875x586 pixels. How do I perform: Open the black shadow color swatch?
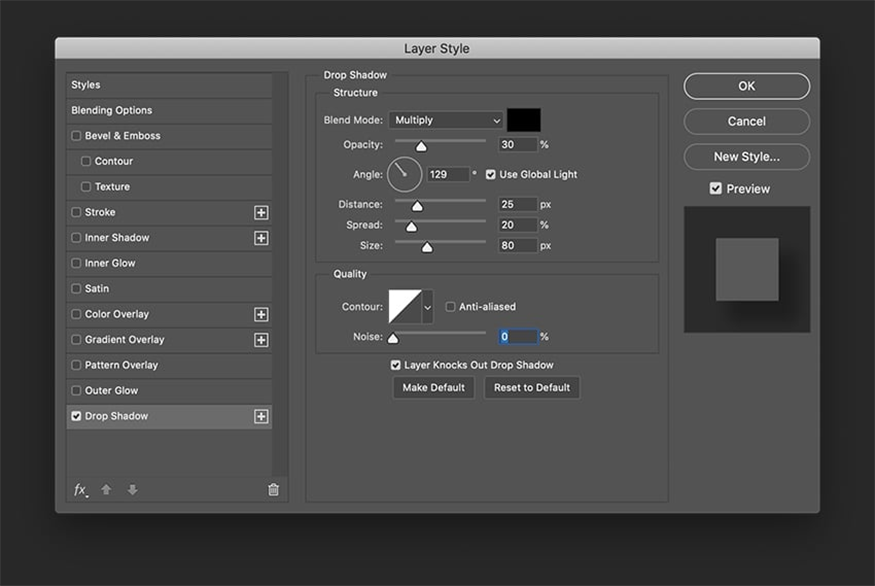(x=523, y=120)
